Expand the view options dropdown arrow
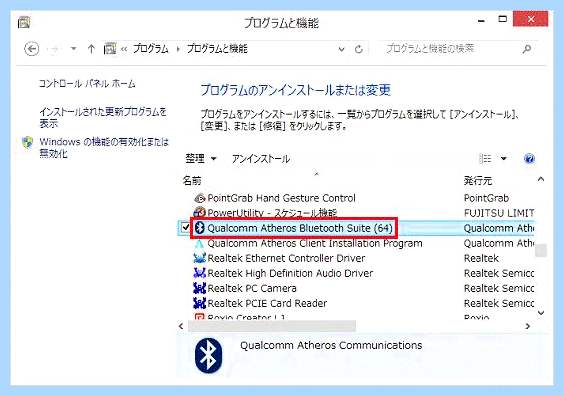Viewport: 564px width, 396px height. coord(504,158)
